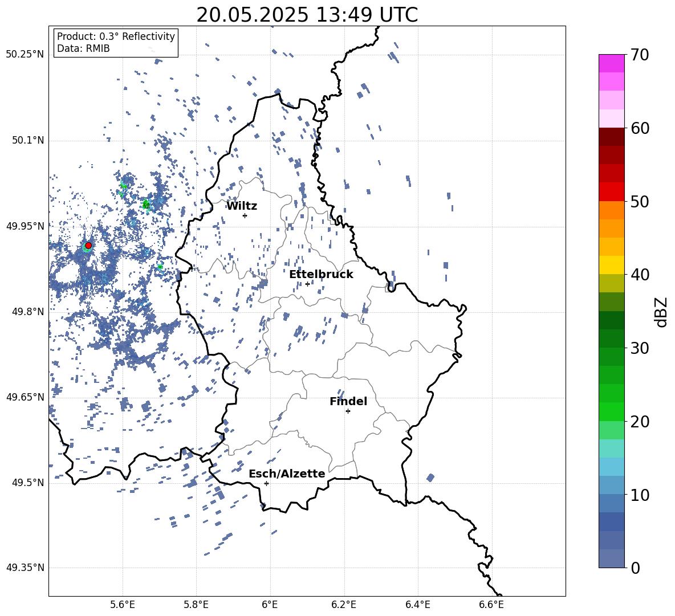This screenshot has width=675, height=616.
Task: Click the Esch/Alzette station cross marker
Action: pyautogui.click(x=266, y=483)
